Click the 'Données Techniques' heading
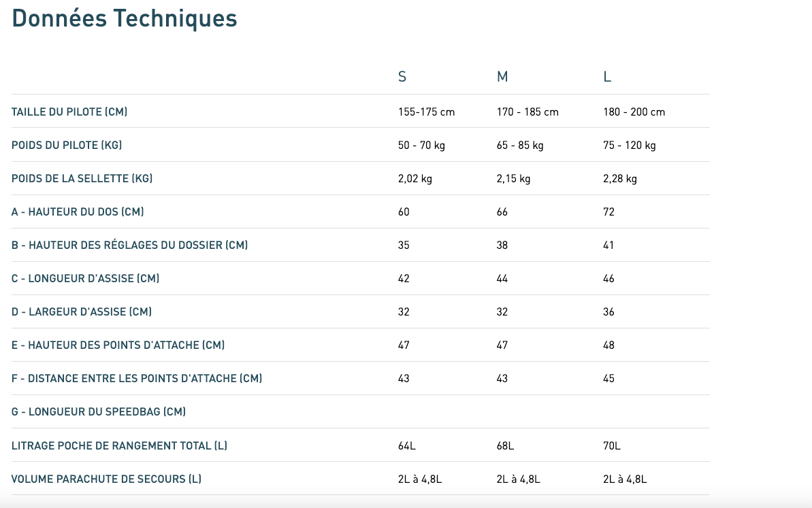 125,18
